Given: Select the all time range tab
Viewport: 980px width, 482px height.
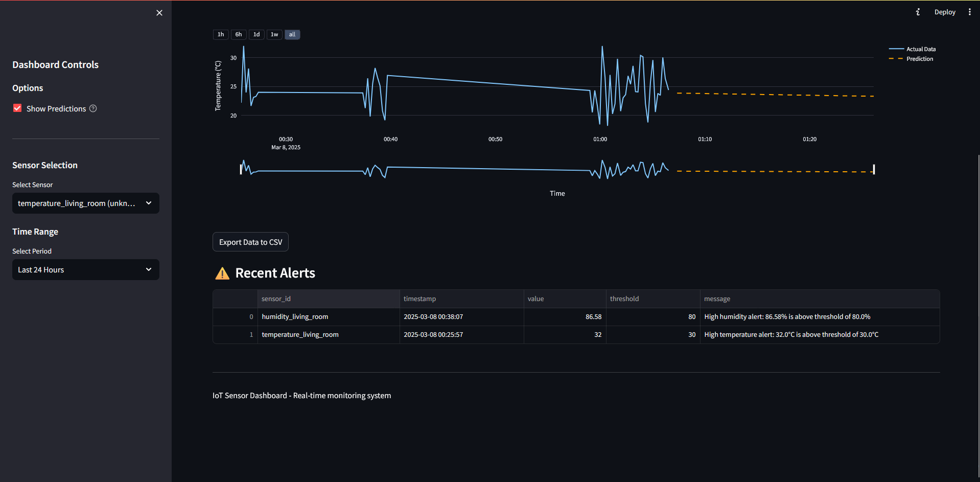Looking at the screenshot, I should (292, 34).
